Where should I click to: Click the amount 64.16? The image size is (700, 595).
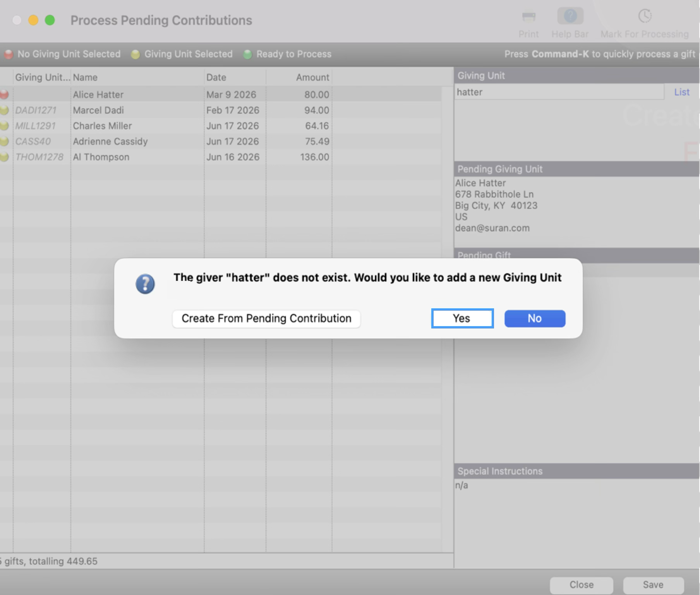point(317,126)
